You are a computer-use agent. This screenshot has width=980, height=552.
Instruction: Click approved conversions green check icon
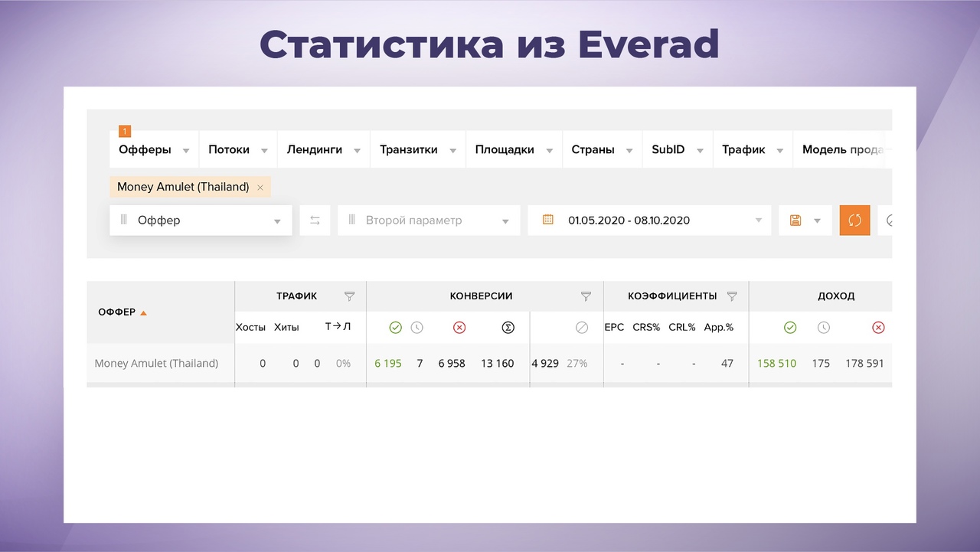pos(395,328)
